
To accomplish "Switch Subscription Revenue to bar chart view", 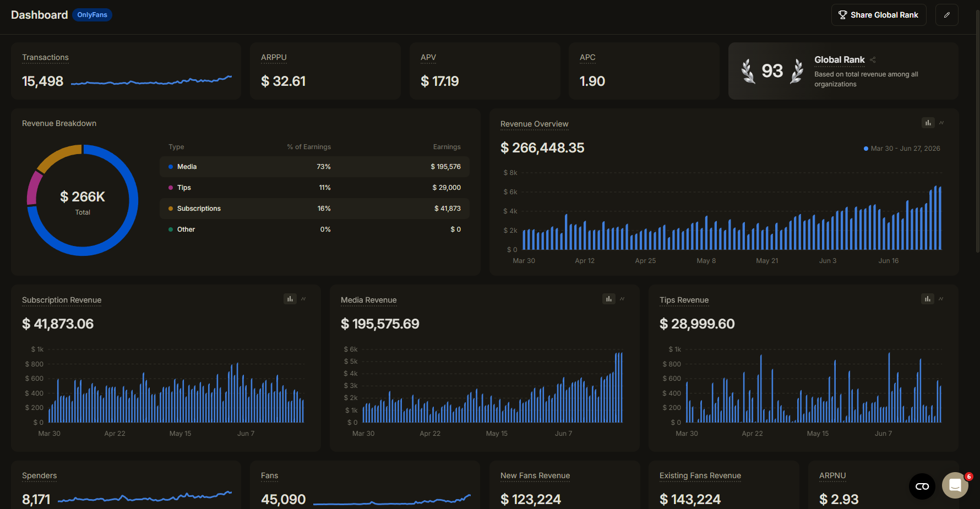I will [x=290, y=299].
